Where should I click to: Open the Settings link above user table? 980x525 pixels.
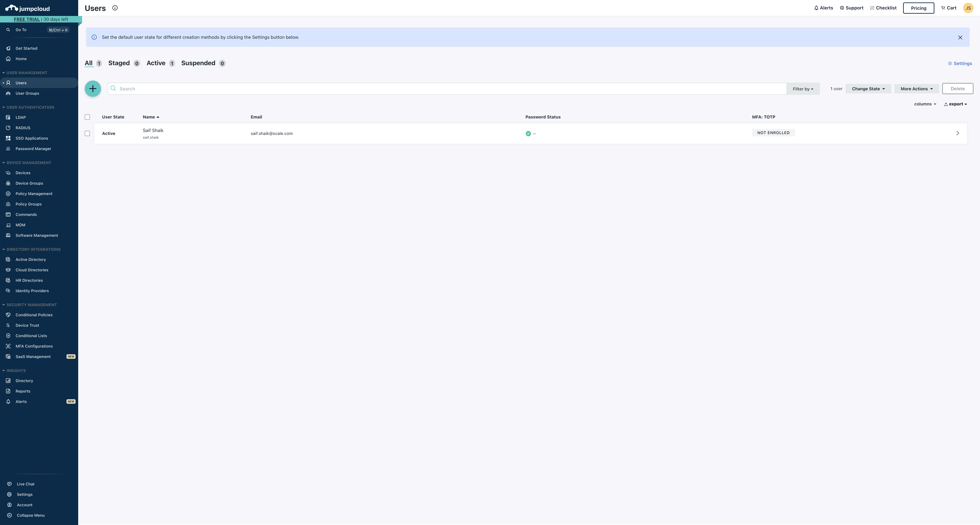coord(960,64)
